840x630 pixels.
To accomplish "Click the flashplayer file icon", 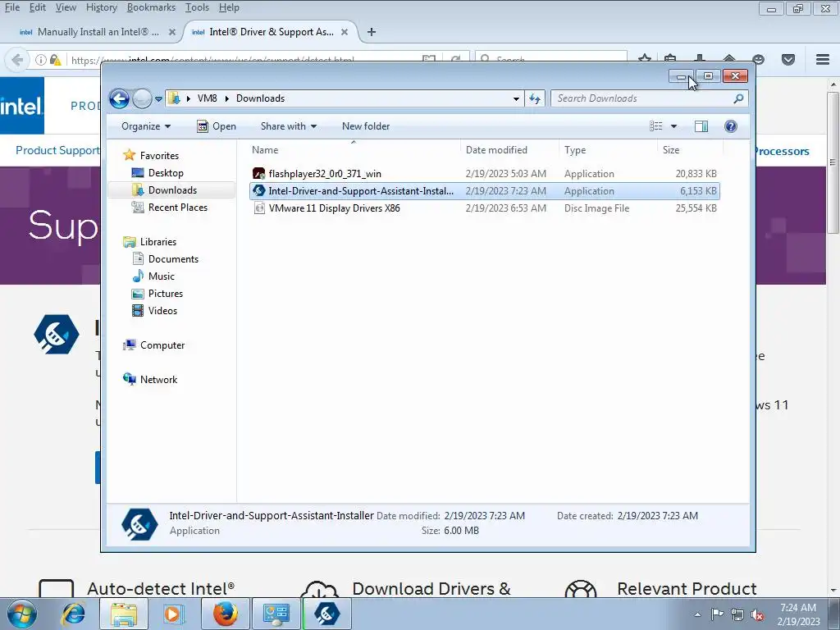I will 258,174.
